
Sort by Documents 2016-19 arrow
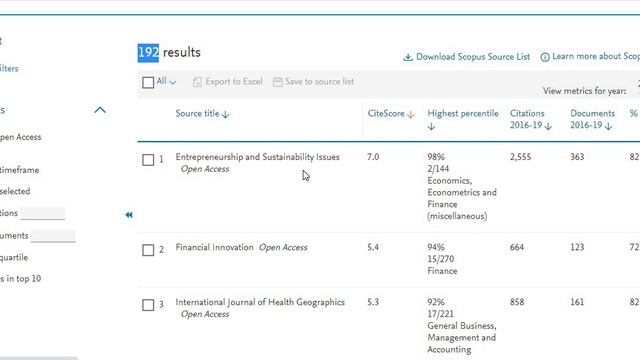click(608, 127)
